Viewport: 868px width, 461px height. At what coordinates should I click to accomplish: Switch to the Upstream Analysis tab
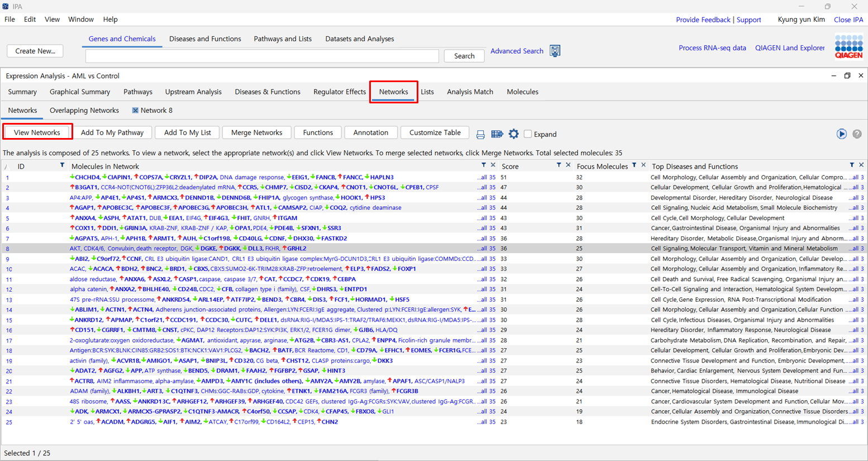click(193, 92)
